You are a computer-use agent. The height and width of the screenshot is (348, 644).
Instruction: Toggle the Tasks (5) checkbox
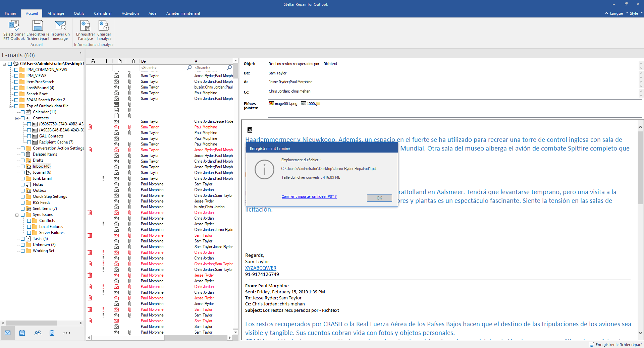coord(22,239)
